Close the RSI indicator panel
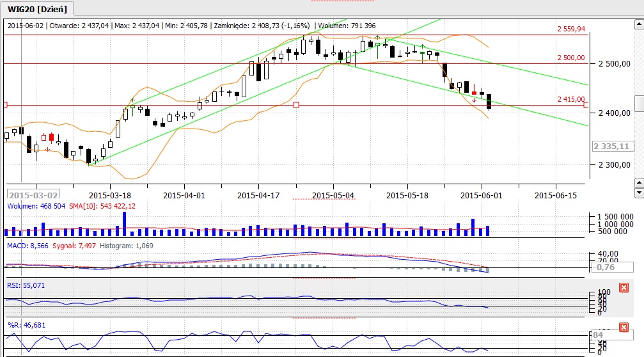The width and height of the screenshot is (644, 357). [x=624, y=287]
